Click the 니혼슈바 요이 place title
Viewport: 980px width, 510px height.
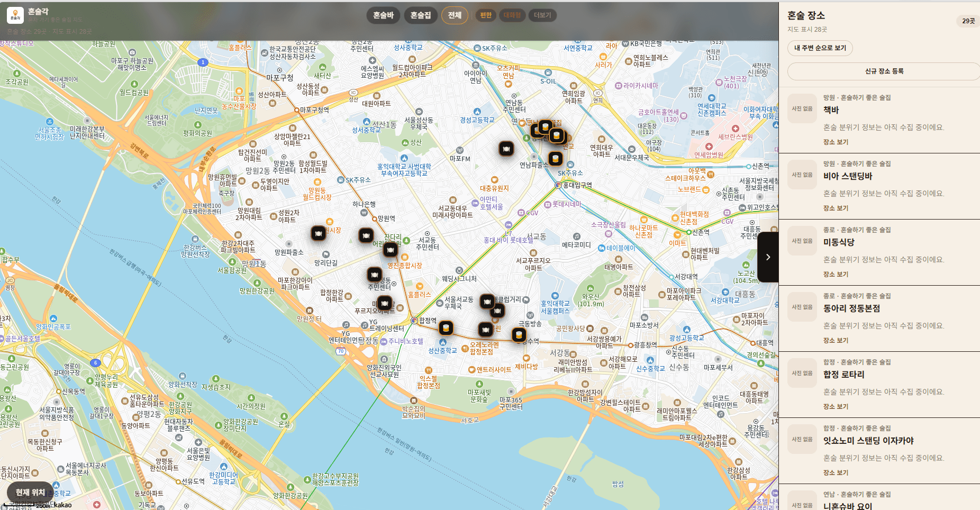click(x=848, y=506)
